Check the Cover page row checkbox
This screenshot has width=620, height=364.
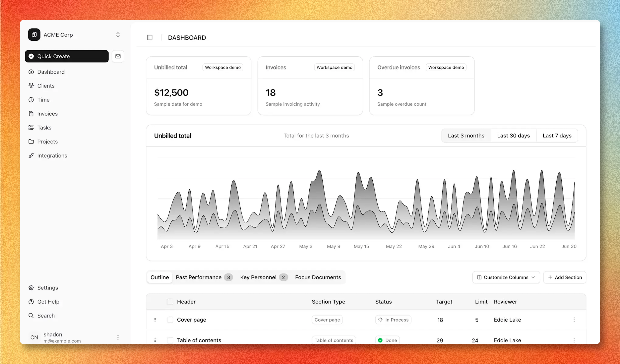tap(170, 320)
